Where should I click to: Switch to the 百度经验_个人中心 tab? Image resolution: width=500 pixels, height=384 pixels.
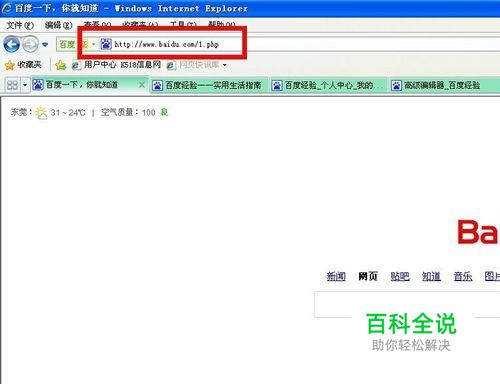point(329,85)
